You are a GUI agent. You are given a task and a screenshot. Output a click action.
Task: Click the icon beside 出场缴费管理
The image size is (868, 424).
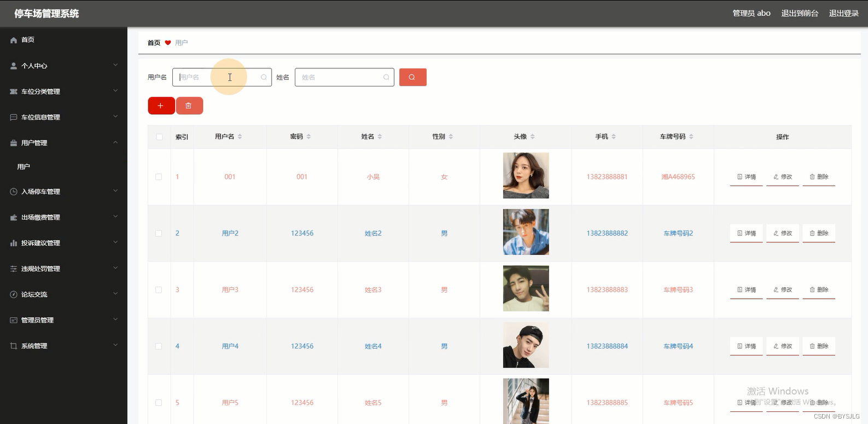[14, 217]
